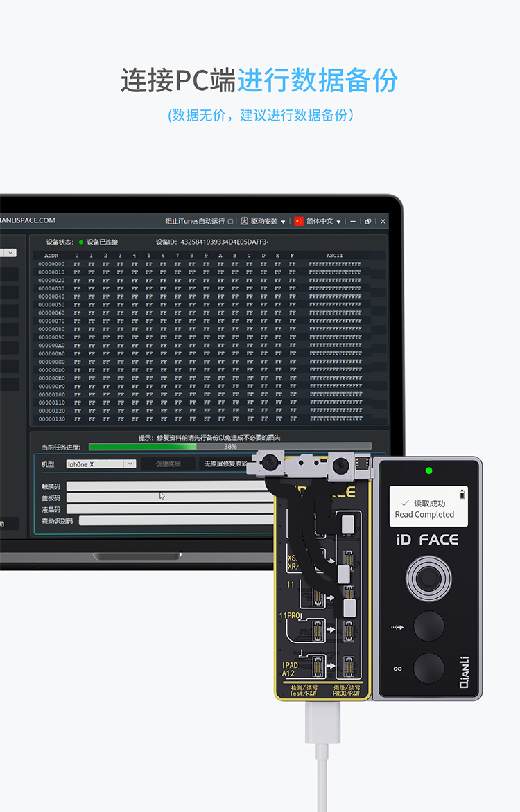Click the 38% task progress bar
Viewport: 520px width, 812px height.
[229, 447]
